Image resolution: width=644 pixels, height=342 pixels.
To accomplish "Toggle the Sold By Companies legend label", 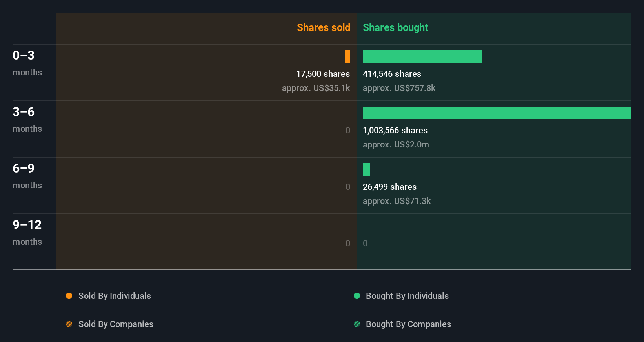I will [x=116, y=324].
